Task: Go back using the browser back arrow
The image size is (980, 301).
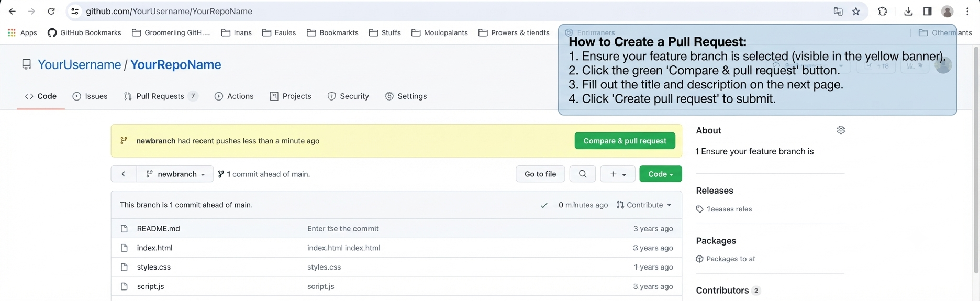Action: coord(12,11)
